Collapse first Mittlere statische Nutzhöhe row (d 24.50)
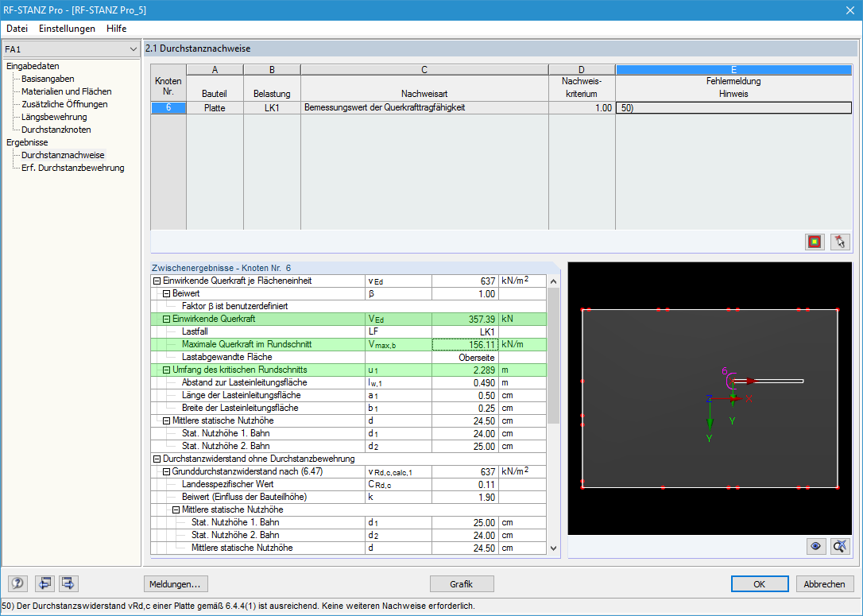Viewport: 863px width, 616px height. [166, 420]
